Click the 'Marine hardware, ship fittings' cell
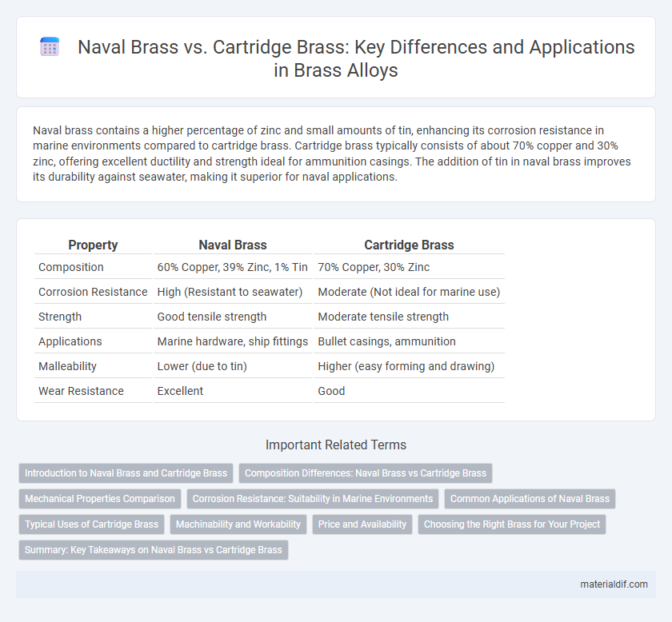672x622 pixels. [233, 341]
